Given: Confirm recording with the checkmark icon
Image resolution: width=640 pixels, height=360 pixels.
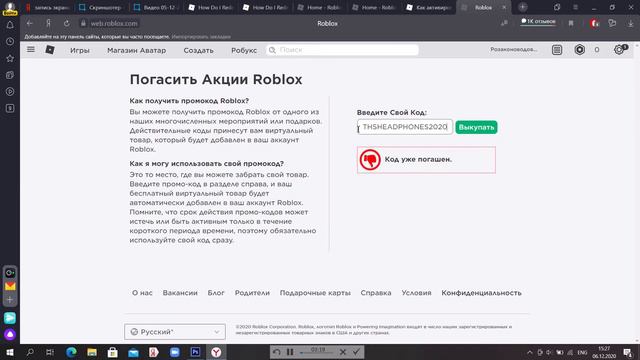Looking at the screenshot, I should click(x=356, y=351).
